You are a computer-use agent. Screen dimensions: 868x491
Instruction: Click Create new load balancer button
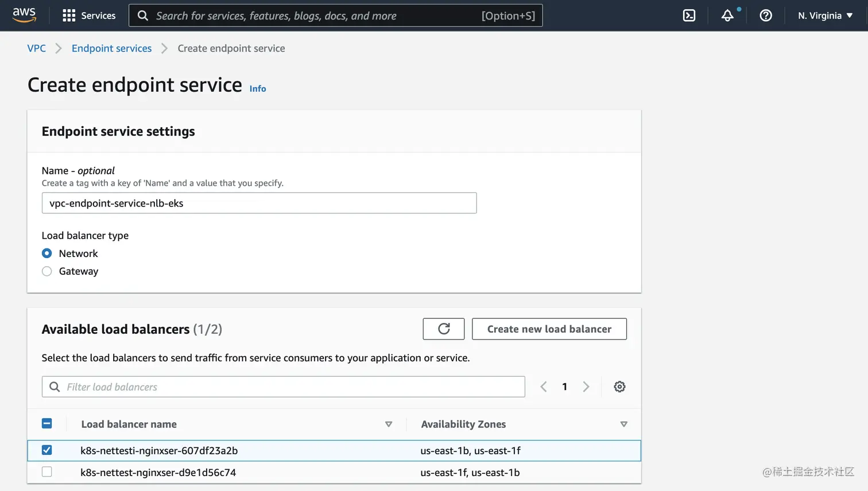pos(549,329)
